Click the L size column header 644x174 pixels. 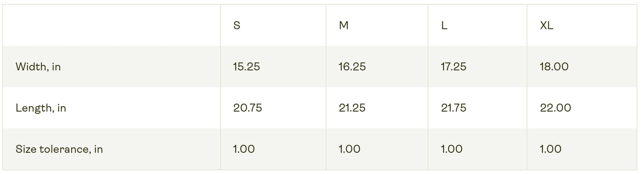pos(444,25)
